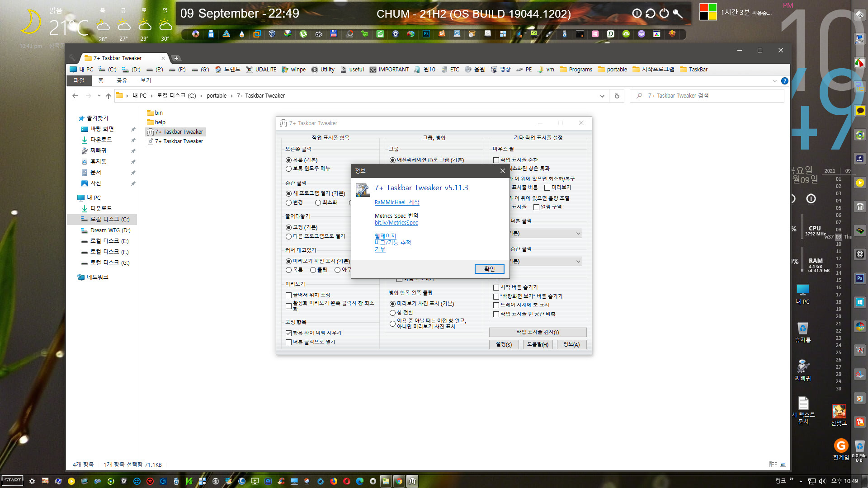This screenshot has height=488, width=868.
Task: Open the 한게임 desktop shortcut
Action: click(x=841, y=449)
